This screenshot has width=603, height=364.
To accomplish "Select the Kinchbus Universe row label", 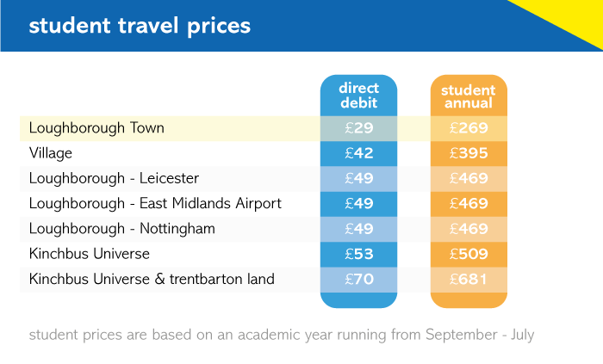I will point(90,254).
